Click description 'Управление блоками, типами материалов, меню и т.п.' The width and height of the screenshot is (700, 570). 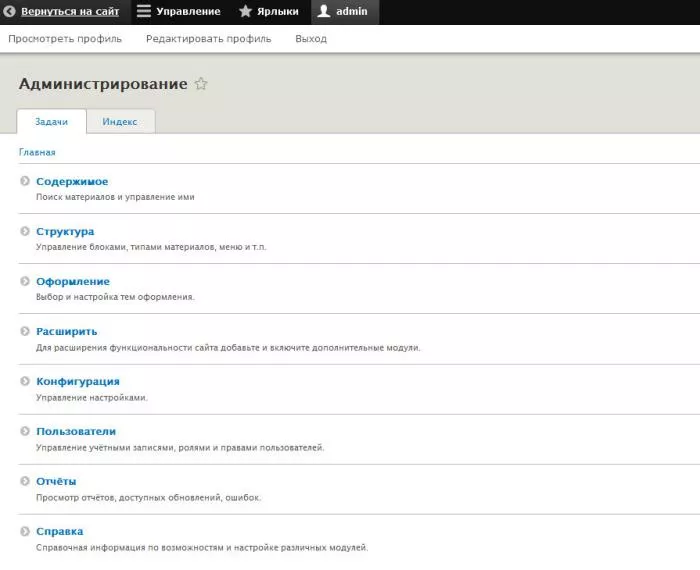tap(151, 247)
